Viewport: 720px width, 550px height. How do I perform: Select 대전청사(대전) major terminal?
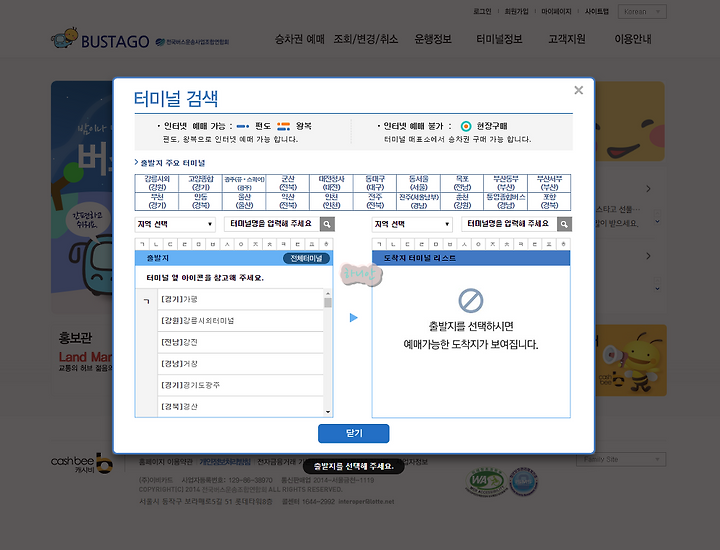pos(331,183)
